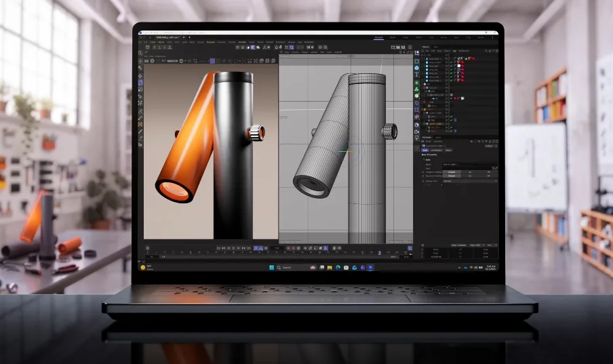613x364 pixels.
Task: Open Coordinates tab in Attributes
Action: point(436,150)
